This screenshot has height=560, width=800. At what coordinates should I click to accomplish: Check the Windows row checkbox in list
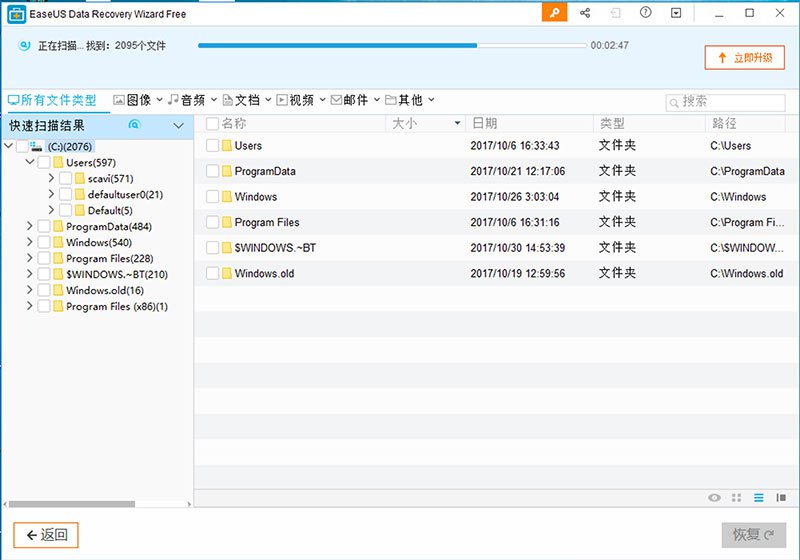212,196
